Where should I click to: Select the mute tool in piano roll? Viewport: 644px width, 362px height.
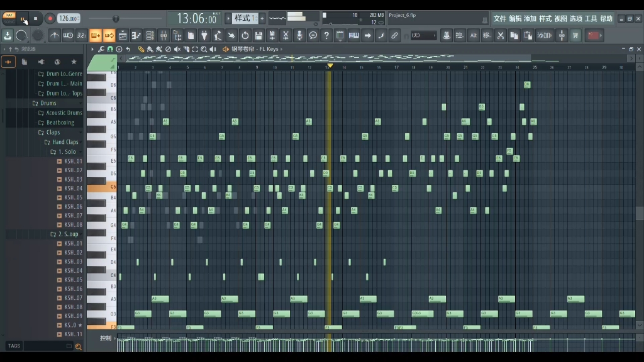tap(177, 49)
